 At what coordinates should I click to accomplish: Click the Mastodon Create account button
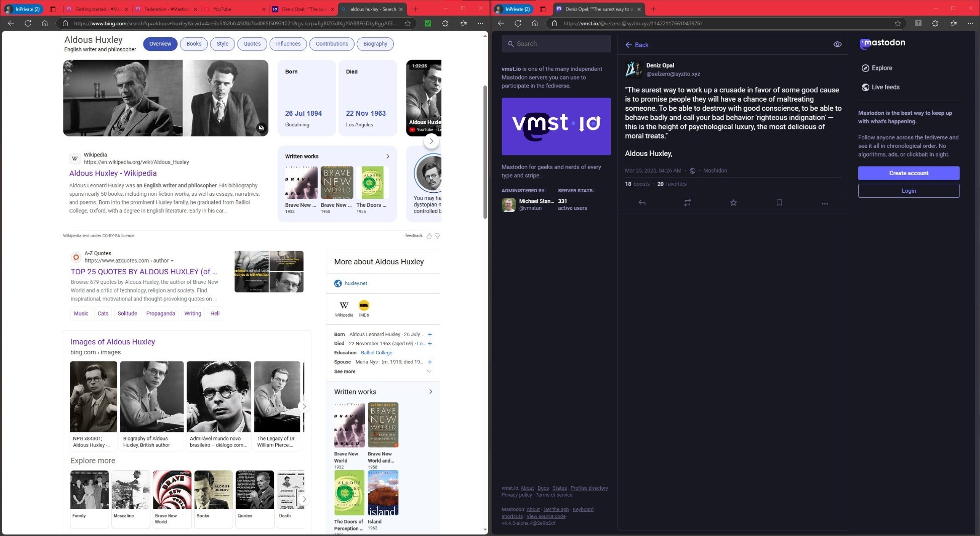click(909, 173)
